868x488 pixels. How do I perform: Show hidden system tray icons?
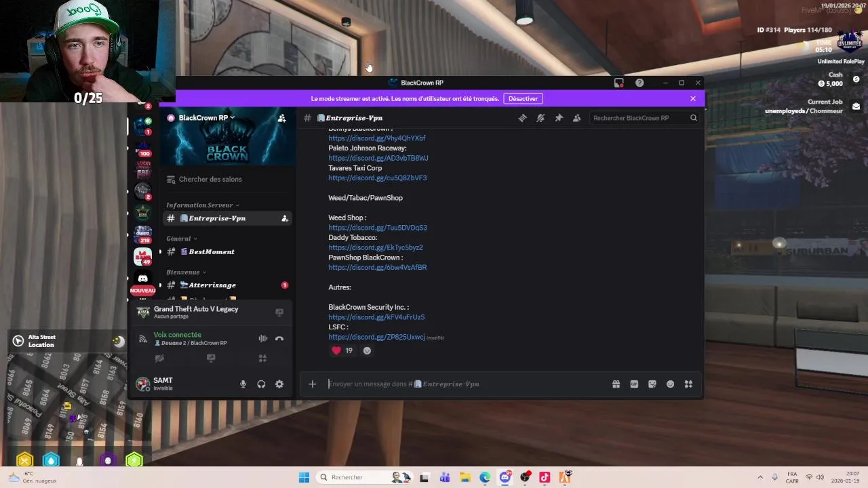pos(760,478)
